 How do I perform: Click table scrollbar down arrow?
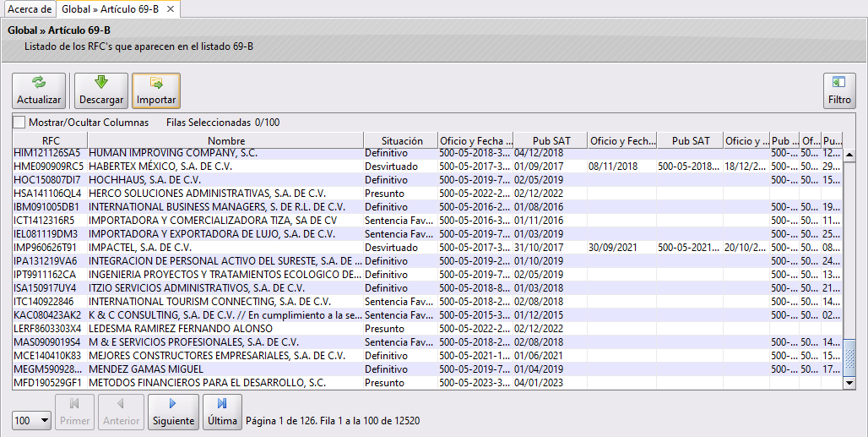(x=849, y=383)
